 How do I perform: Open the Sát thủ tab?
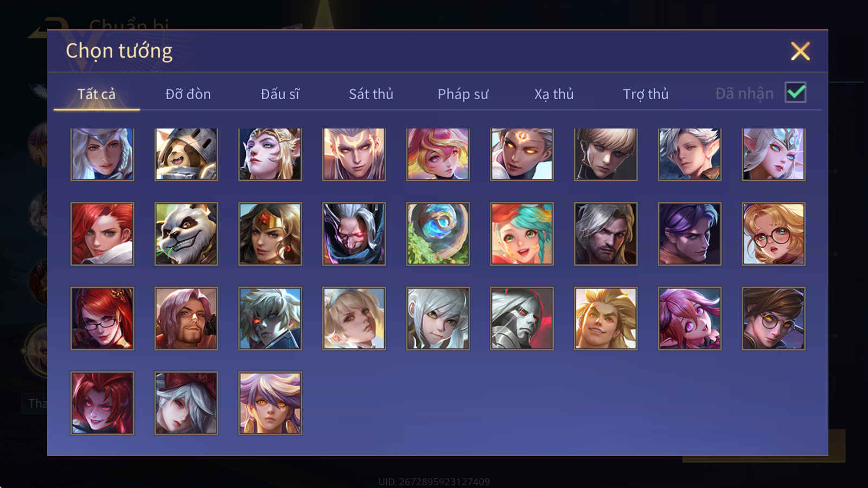(x=371, y=94)
